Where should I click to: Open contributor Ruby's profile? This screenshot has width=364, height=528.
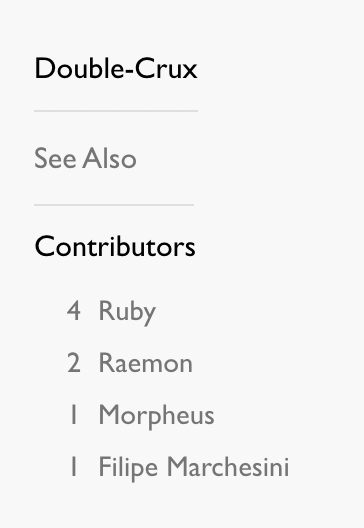click(127, 311)
